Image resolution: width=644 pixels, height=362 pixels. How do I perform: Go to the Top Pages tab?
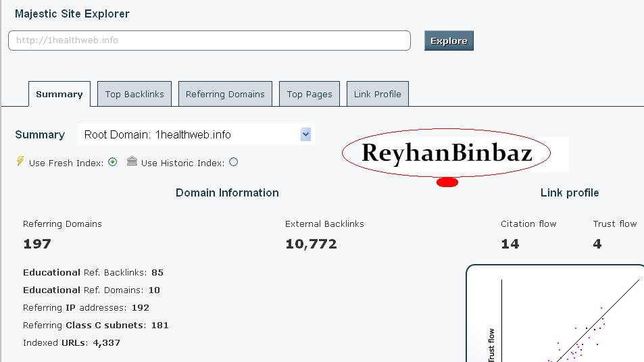pyautogui.click(x=309, y=94)
